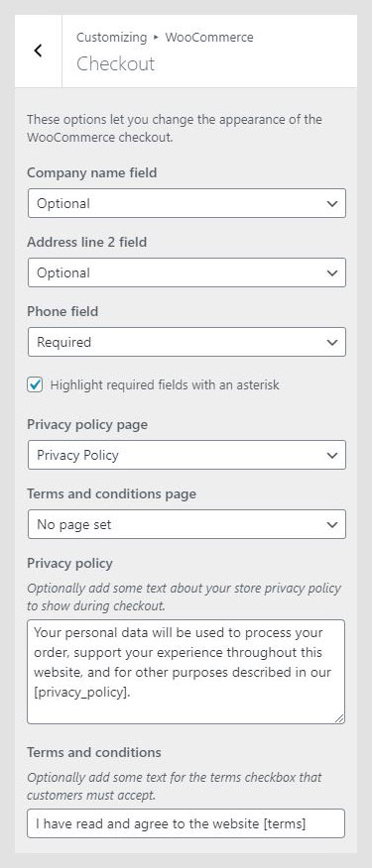Open the Privacy Policy page select box
The width and height of the screenshot is (372, 868).
click(x=186, y=455)
